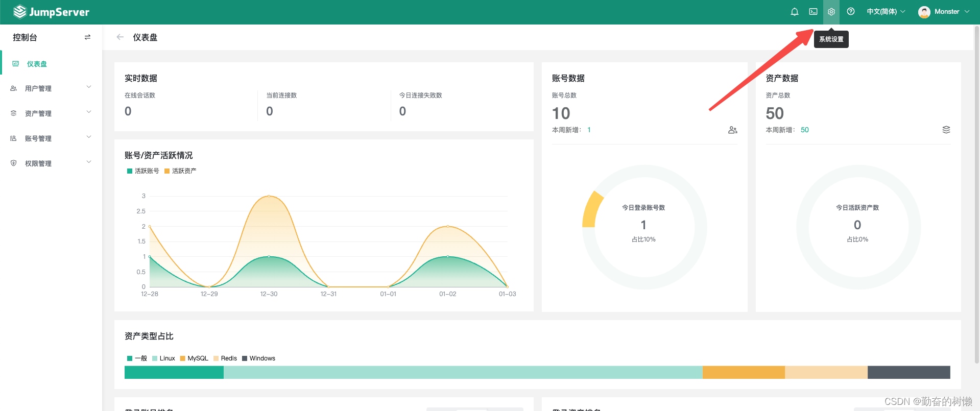
Task: Click the 资产管理 layers icon
Action: [x=14, y=113]
